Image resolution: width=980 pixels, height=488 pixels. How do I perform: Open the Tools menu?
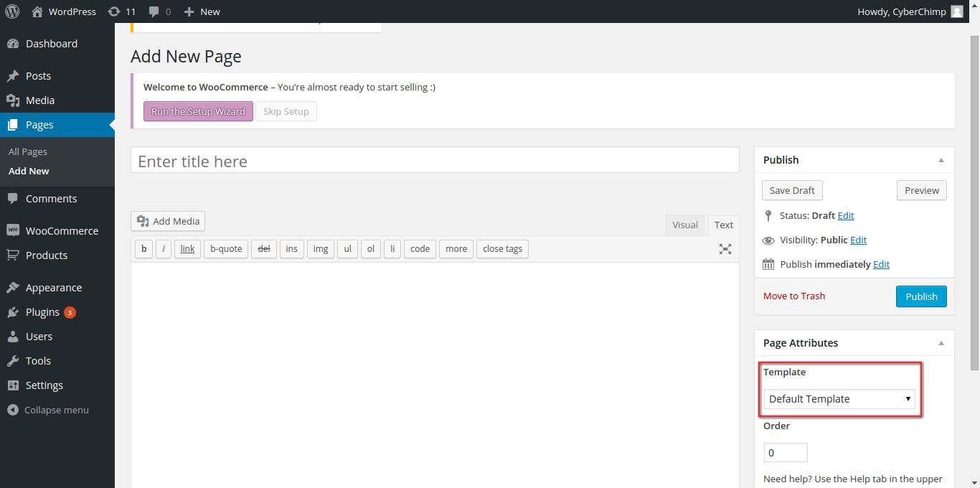pos(57,361)
